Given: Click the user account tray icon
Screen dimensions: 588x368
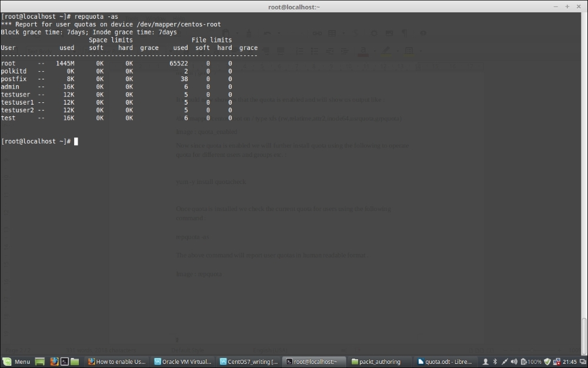Looking at the screenshot, I should (485, 362).
